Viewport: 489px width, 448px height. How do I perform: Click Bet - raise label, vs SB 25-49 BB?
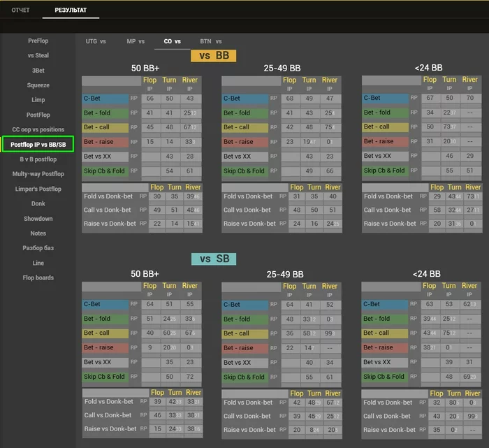click(x=245, y=348)
